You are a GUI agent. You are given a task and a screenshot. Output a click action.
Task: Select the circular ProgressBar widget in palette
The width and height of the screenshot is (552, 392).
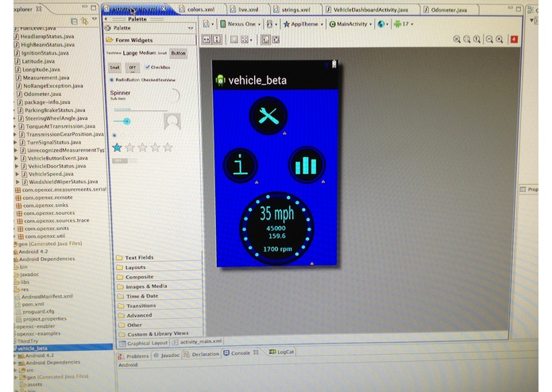click(173, 96)
